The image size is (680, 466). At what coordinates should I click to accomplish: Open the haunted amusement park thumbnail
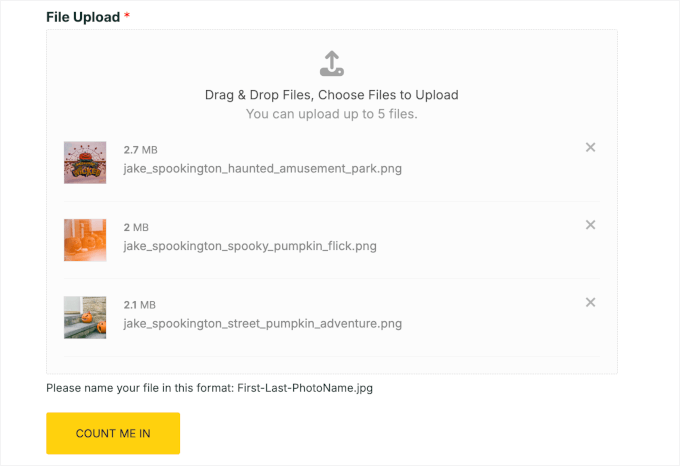[85, 162]
